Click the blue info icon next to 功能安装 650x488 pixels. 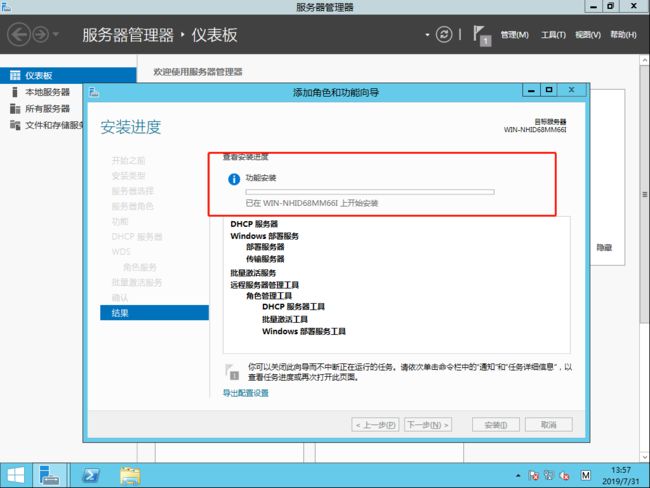tap(234, 179)
